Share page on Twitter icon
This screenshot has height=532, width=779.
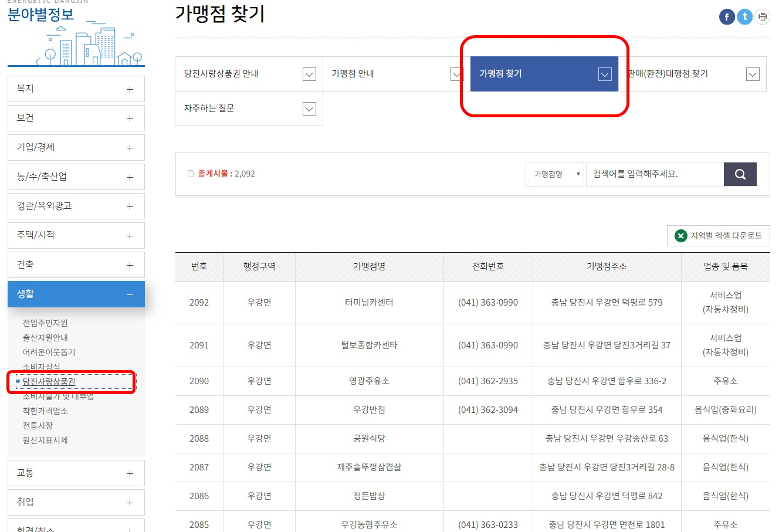tap(744, 16)
